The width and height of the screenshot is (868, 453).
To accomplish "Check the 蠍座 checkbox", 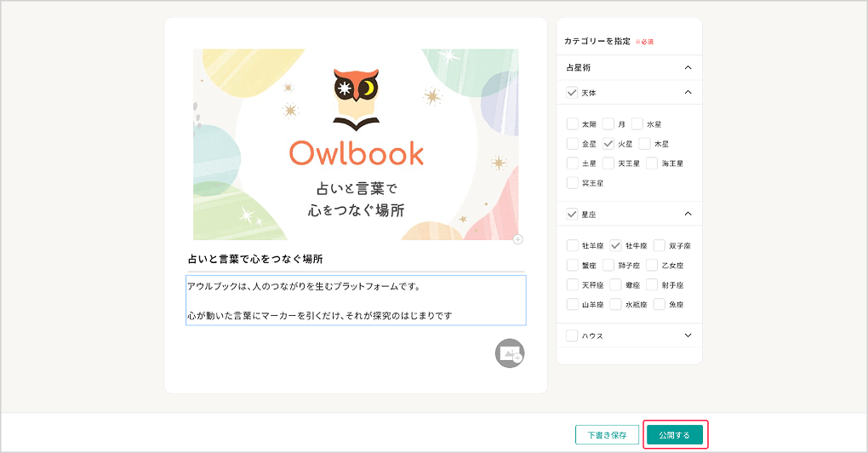I will (615, 284).
